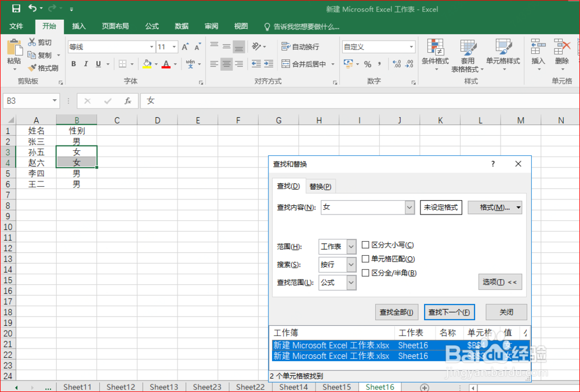Click the 查找下一个 Find Next button
This screenshot has height=392, width=580.
pyautogui.click(x=449, y=312)
